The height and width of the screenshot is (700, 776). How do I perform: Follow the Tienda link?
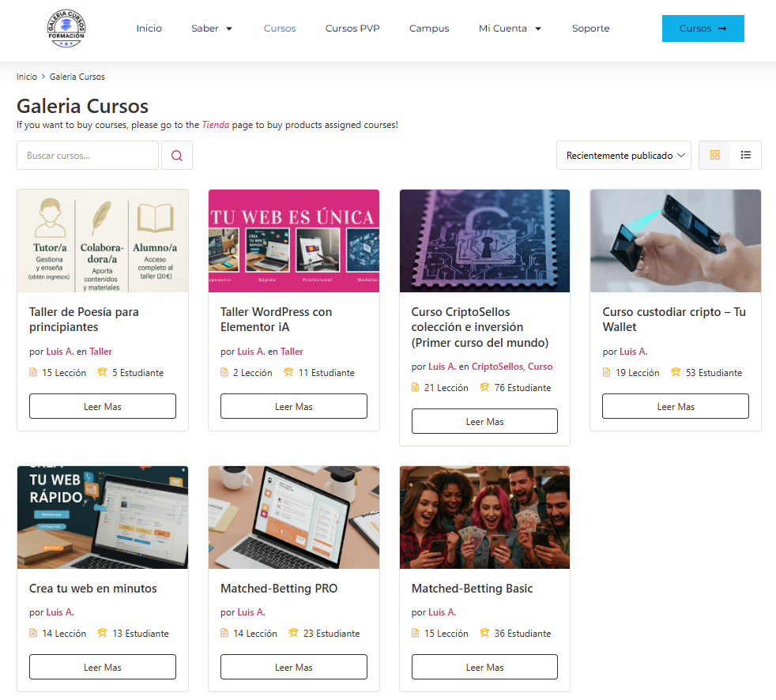pos(215,125)
